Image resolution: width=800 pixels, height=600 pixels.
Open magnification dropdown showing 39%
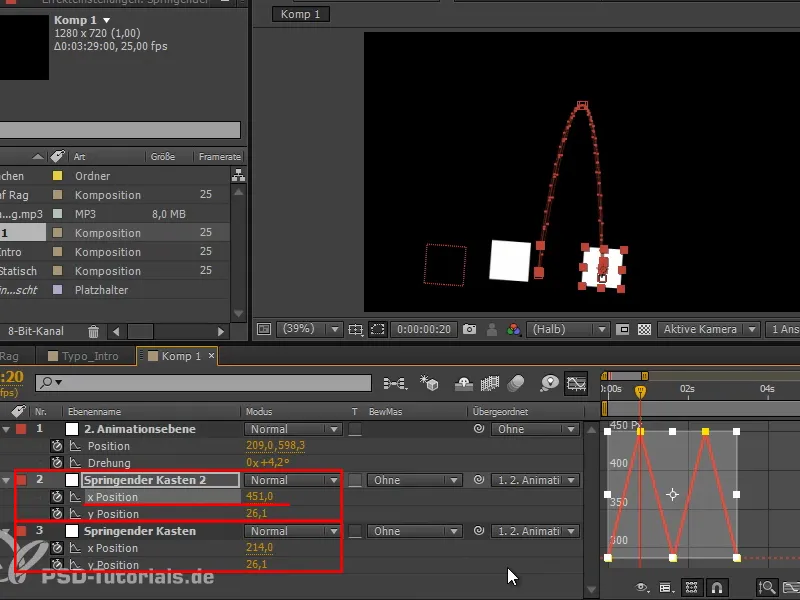309,329
